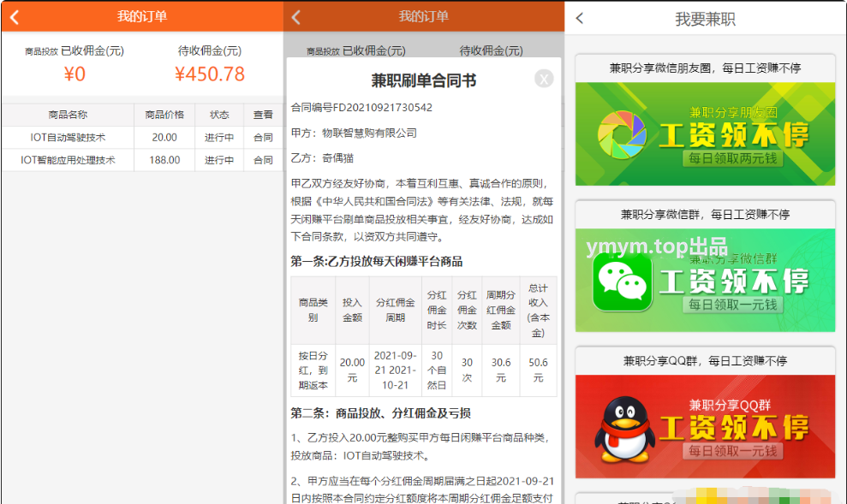Go back from the 我要兼职 screen

click(580, 18)
